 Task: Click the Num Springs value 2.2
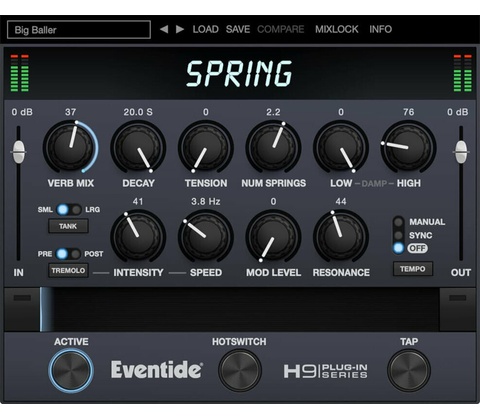[273, 112]
